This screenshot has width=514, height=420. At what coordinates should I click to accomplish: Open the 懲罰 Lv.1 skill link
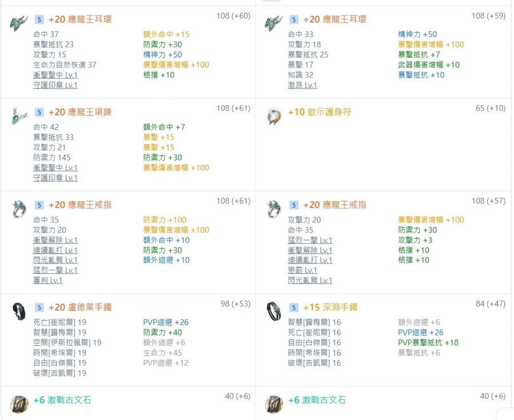[x=302, y=270]
